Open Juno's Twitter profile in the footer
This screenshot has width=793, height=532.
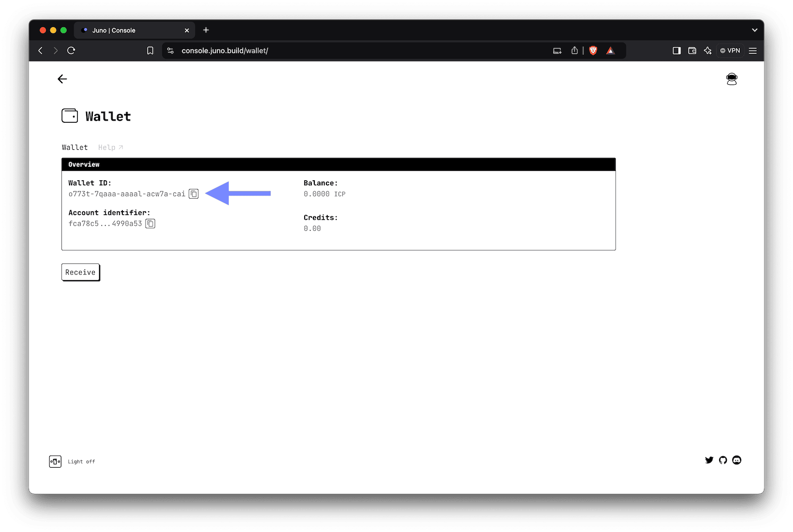(709, 460)
